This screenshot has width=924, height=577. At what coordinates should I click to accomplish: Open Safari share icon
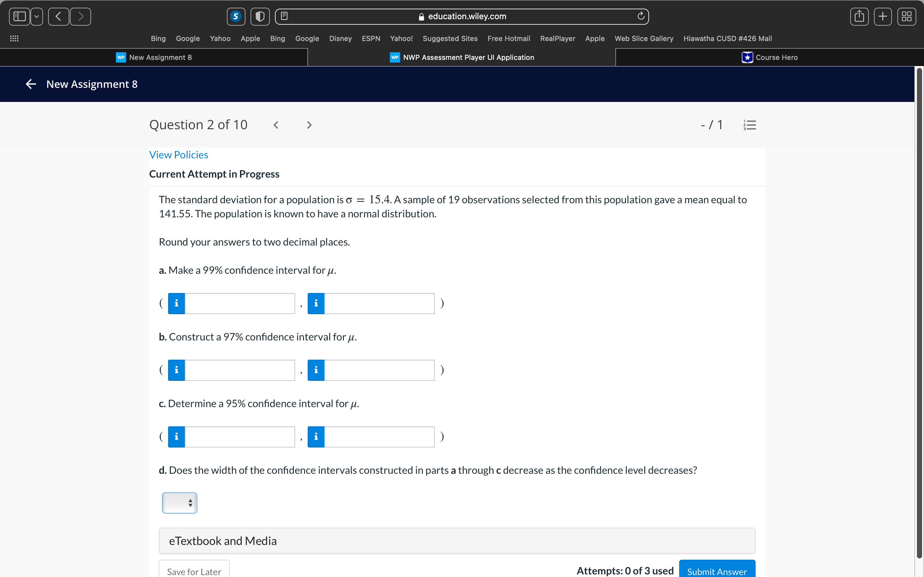coord(859,16)
